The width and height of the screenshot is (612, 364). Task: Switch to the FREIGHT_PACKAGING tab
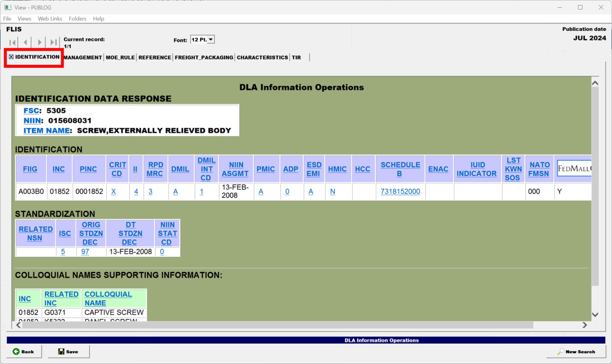204,57
